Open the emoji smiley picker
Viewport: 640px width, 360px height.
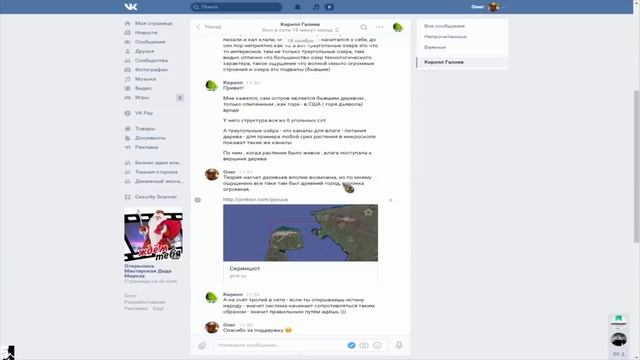[x=377, y=345]
